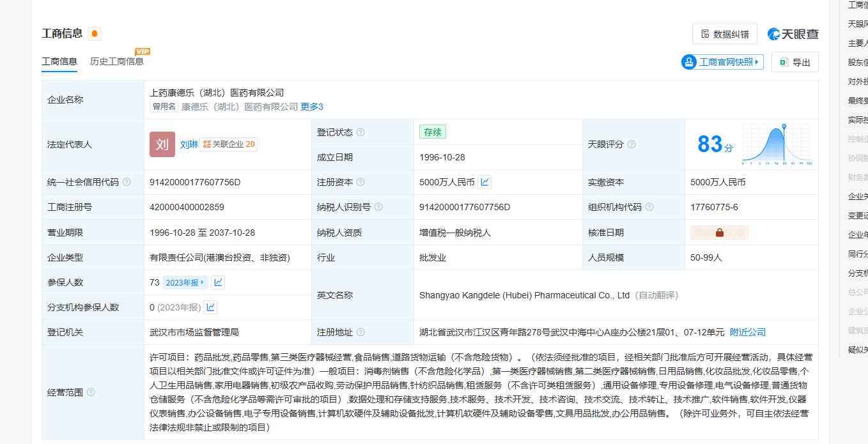Viewport: 868px width, 444px height.
Task: Open the 工商官网快照 snapshot dropdown
Action: 722,62
